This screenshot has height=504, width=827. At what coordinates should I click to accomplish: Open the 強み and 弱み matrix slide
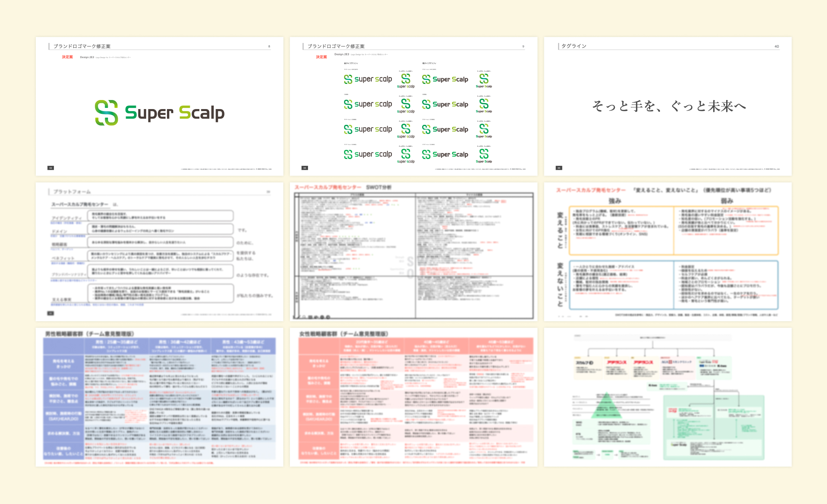pos(668,252)
